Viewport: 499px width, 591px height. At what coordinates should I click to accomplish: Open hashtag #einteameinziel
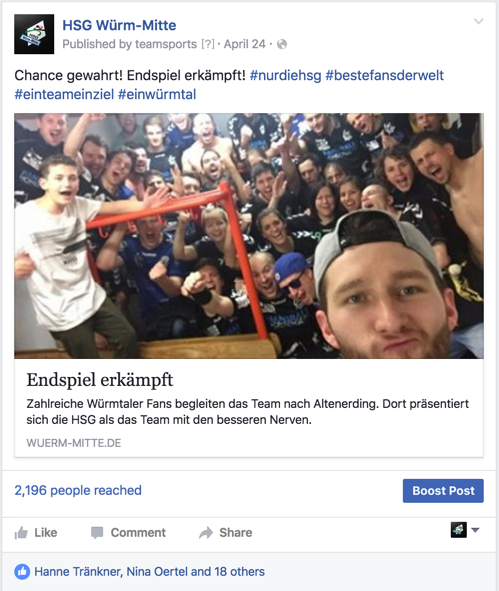[64, 94]
